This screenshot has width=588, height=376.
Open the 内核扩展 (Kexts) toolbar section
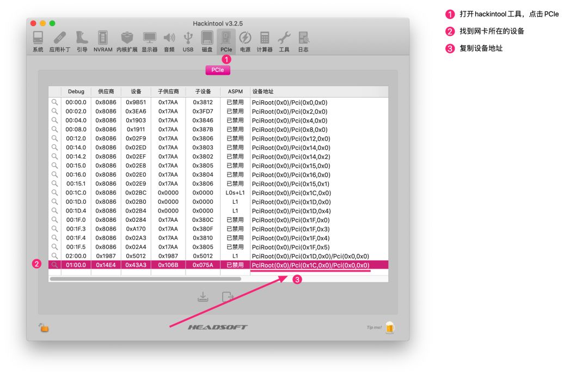tap(127, 41)
